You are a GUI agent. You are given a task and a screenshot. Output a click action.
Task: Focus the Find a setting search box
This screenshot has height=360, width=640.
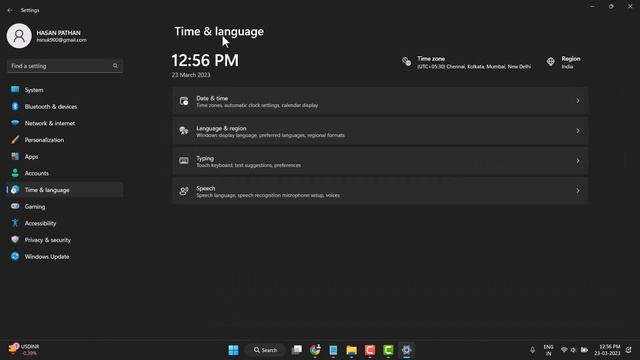[x=65, y=66]
